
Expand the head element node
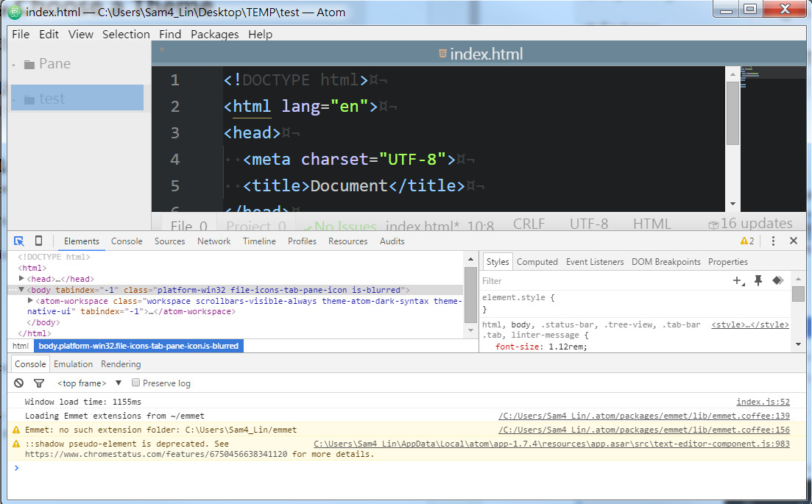tap(21, 278)
